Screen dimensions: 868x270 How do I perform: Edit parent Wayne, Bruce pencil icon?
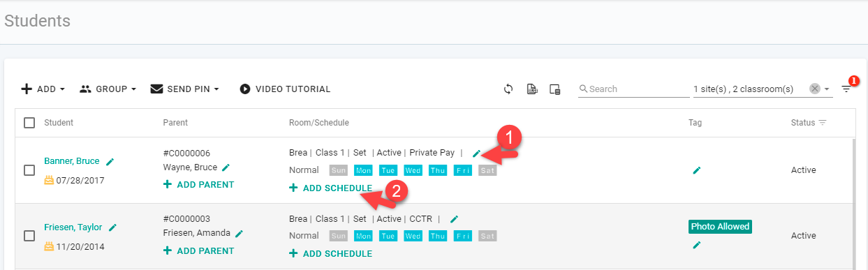click(x=226, y=167)
